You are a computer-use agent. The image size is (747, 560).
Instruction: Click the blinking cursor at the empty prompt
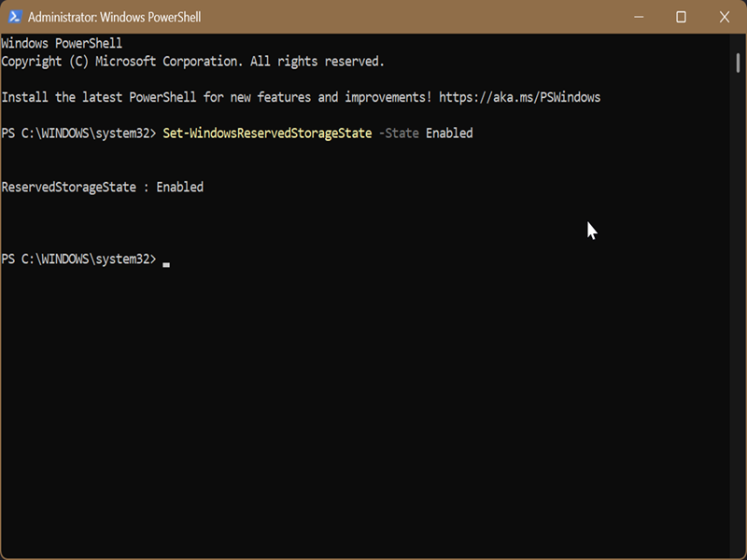(166, 265)
